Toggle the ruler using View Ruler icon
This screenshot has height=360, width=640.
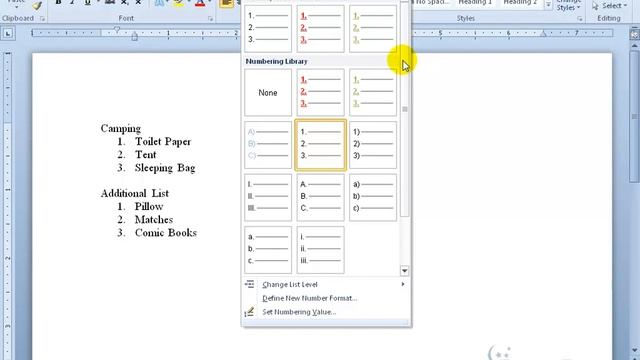[635, 34]
